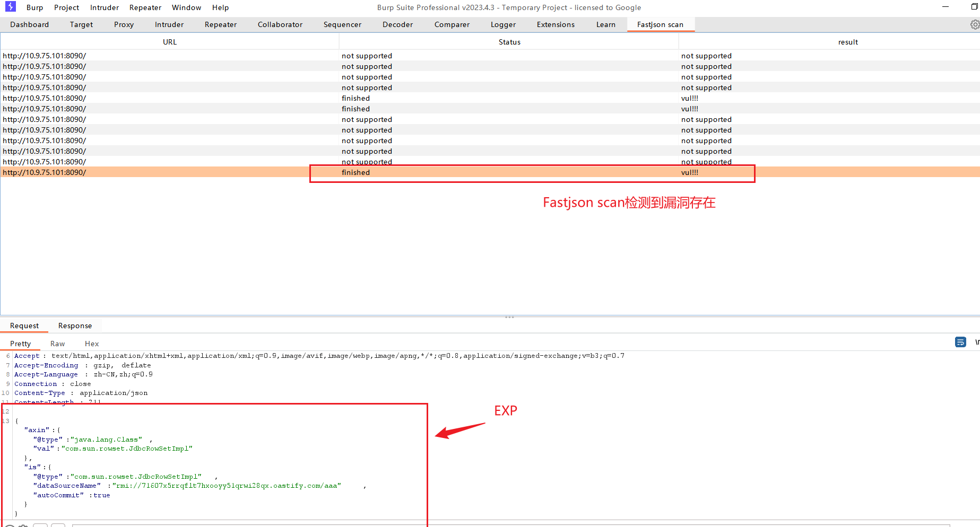Open the Intruder menu in menu bar
This screenshot has height=527, width=980.
tap(105, 7)
